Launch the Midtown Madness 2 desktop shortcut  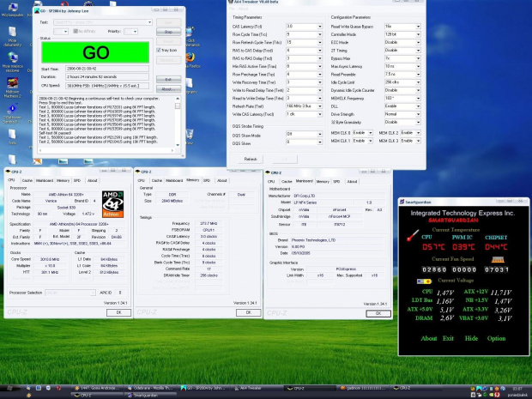click(x=12, y=88)
